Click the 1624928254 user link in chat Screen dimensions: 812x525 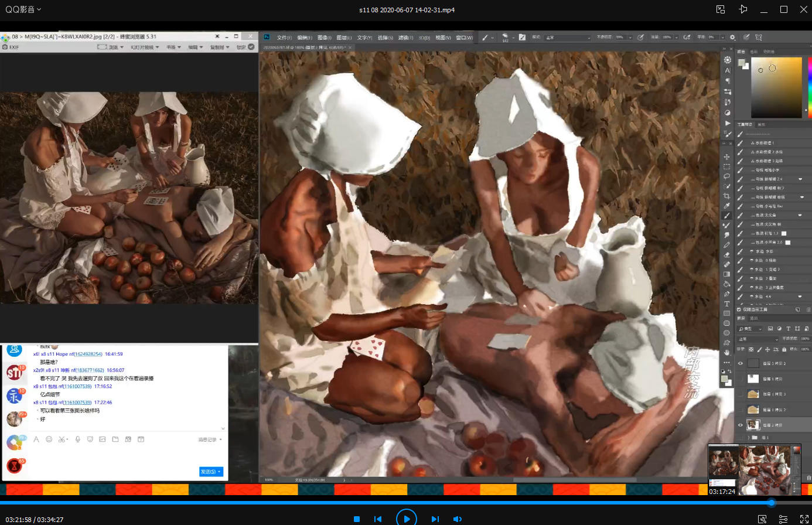88,354
